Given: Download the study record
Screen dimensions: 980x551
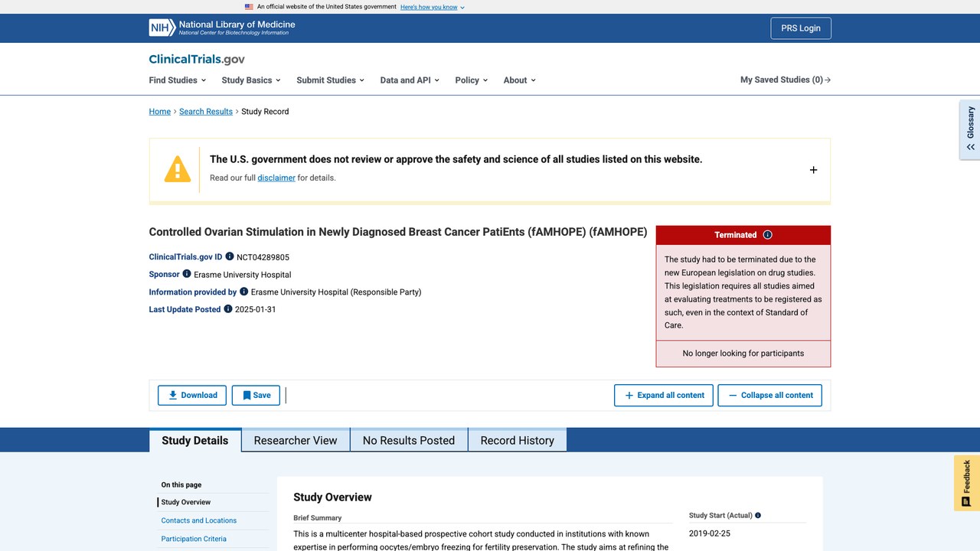Looking at the screenshot, I should point(192,395).
